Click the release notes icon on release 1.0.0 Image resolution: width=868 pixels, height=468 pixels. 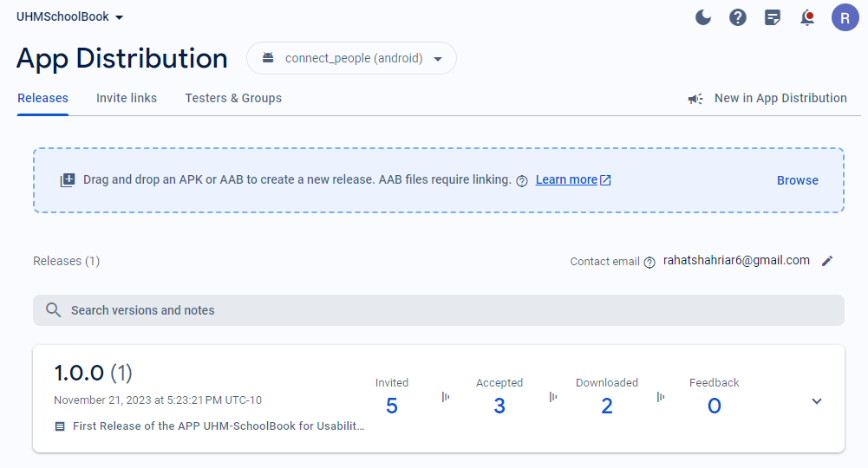tap(60, 426)
